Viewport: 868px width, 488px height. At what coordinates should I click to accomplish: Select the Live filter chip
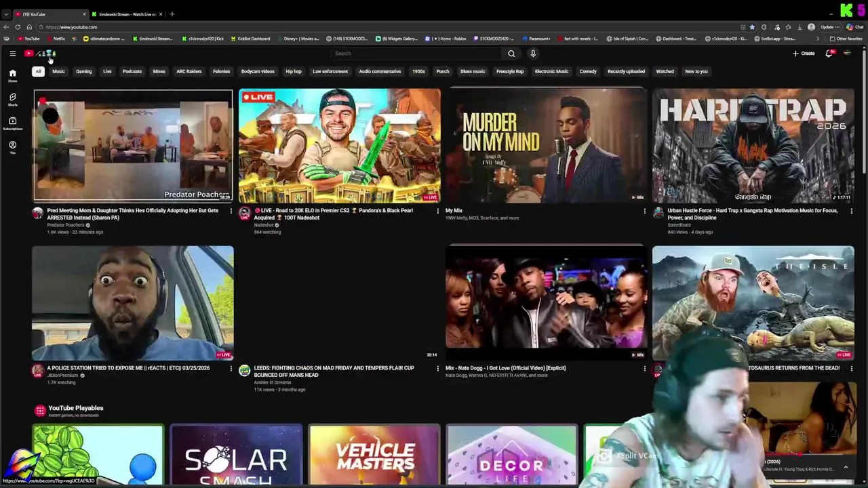(x=107, y=71)
